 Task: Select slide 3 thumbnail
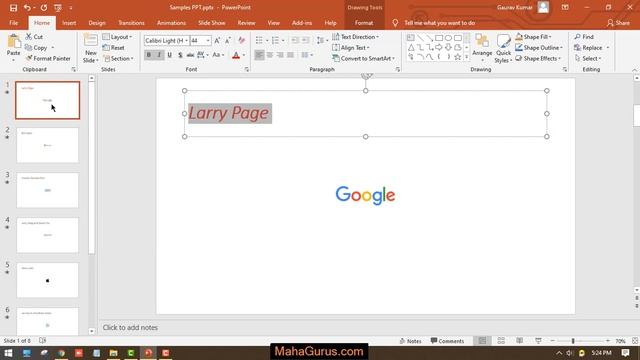pyautogui.click(x=47, y=190)
